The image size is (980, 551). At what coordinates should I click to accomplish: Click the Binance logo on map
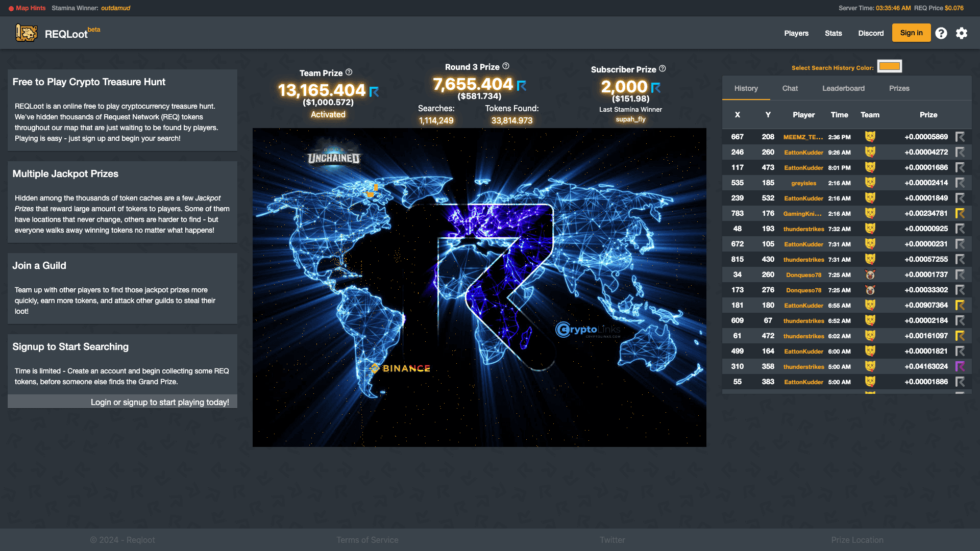coord(400,368)
